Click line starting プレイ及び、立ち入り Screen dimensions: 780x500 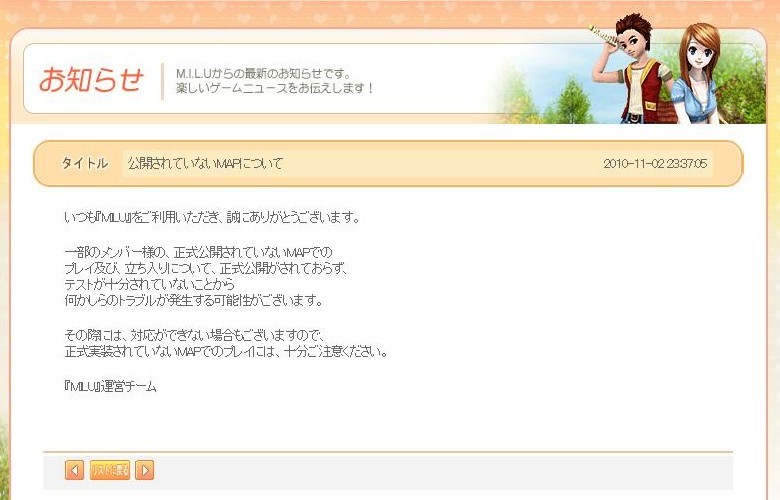(205, 269)
